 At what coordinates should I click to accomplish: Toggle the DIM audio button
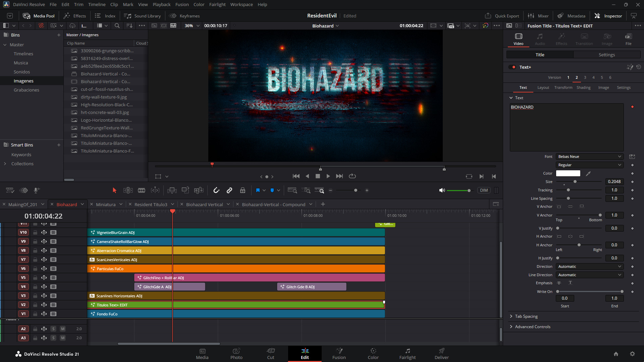[x=484, y=190]
